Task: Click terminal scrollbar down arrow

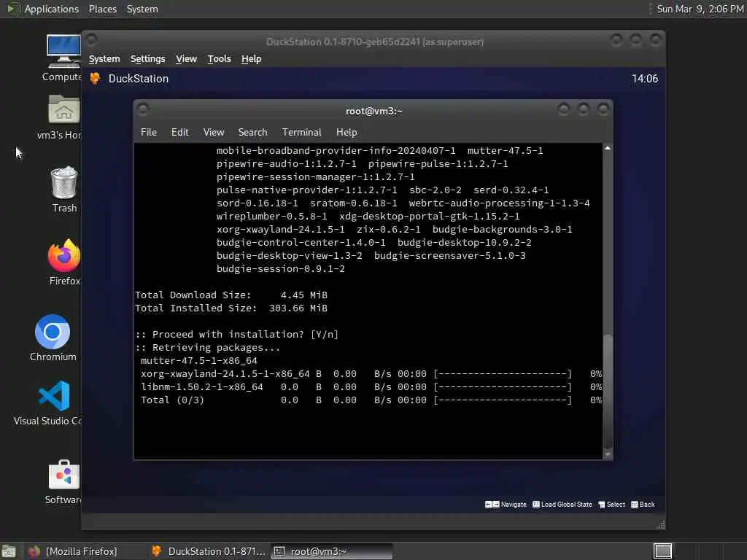Action: [608, 455]
